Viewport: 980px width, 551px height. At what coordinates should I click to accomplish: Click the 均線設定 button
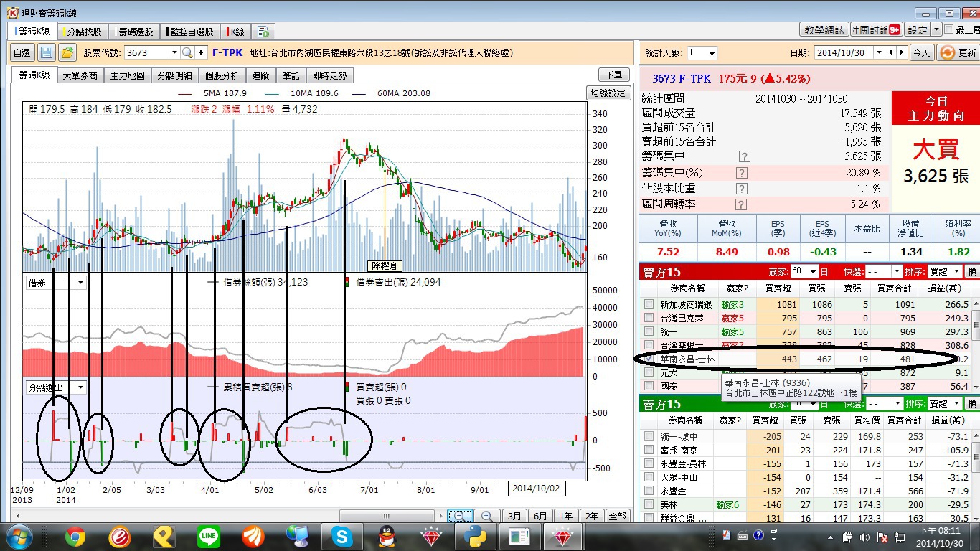tap(608, 93)
